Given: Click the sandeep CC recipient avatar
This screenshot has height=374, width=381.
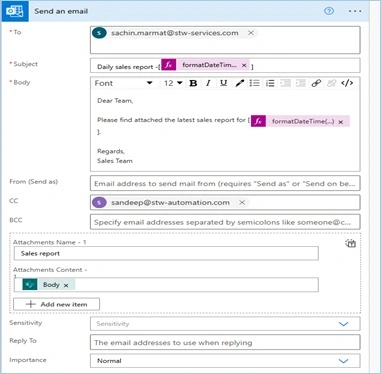Looking at the screenshot, I should pyautogui.click(x=99, y=202).
